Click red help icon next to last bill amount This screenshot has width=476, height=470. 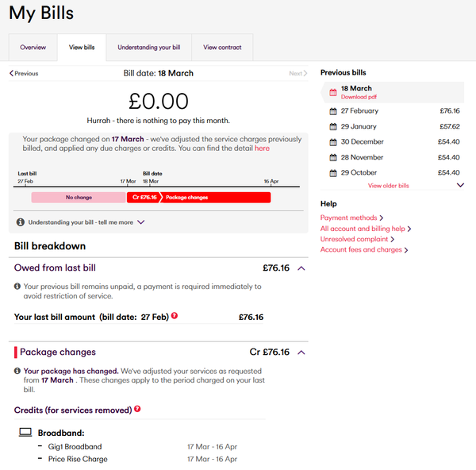coord(175,315)
